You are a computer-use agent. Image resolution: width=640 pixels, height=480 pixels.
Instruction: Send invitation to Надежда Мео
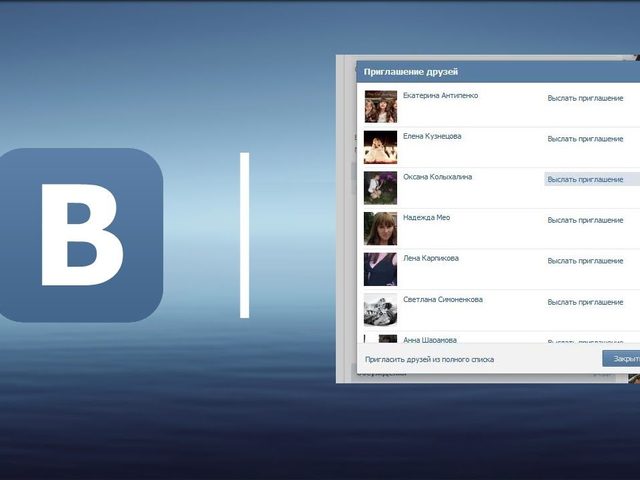585,220
